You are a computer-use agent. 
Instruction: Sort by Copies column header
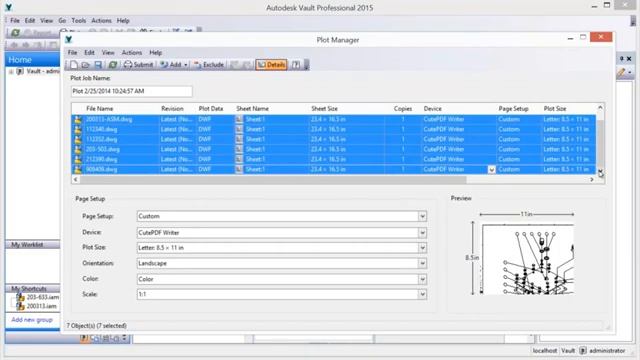pos(403,109)
